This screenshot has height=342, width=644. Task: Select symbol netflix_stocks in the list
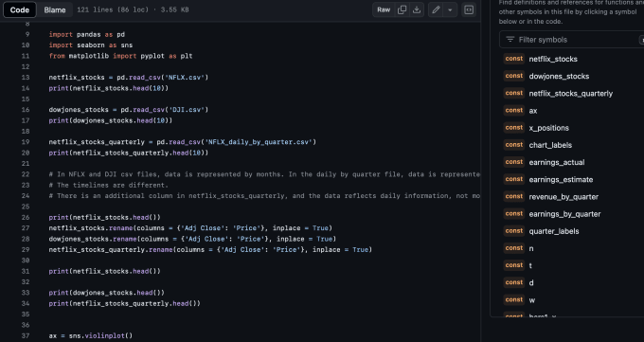[553, 59]
